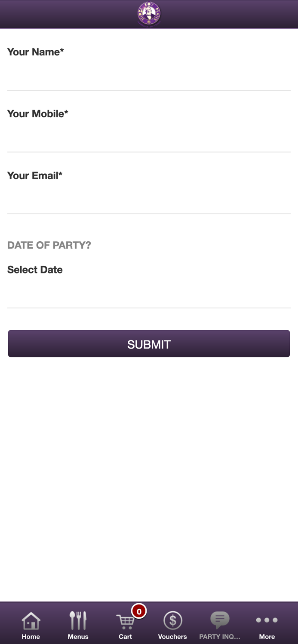298x644 pixels.
Task: Select the PARTY INQ tab label
Action: [219, 637]
